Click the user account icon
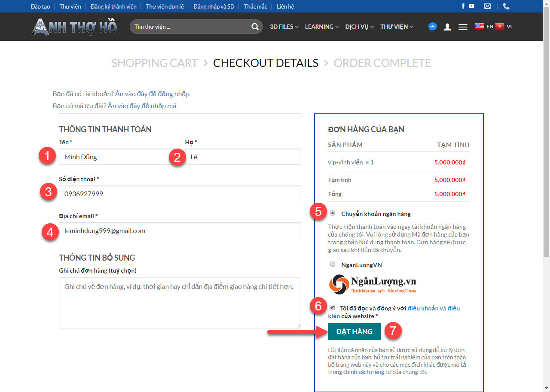The width and height of the screenshot is (550, 392). [447, 27]
